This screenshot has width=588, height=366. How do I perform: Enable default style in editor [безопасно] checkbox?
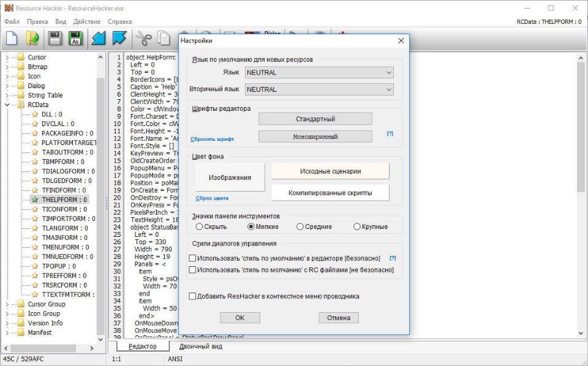[x=192, y=258]
